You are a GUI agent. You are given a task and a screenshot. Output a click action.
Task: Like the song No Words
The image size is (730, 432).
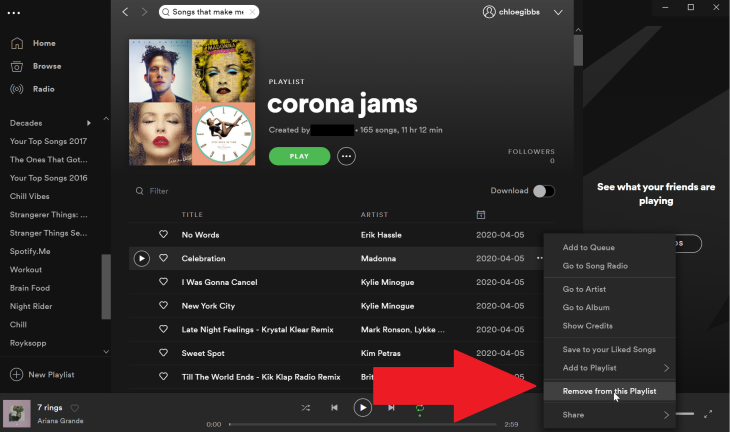tap(163, 234)
